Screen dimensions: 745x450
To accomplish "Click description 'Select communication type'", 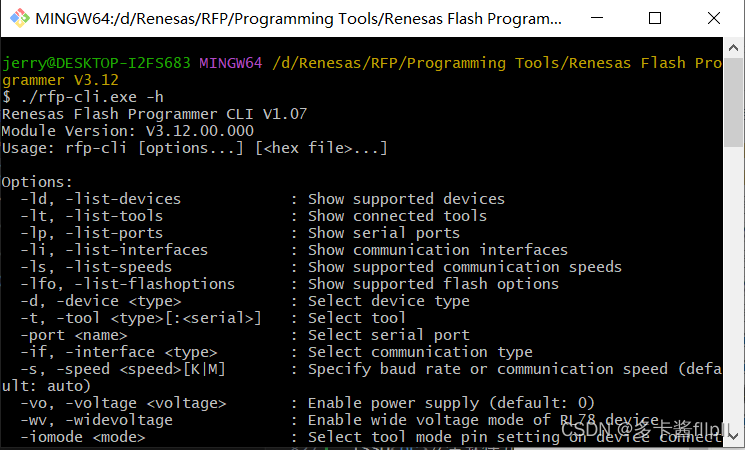I will [420, 352].
